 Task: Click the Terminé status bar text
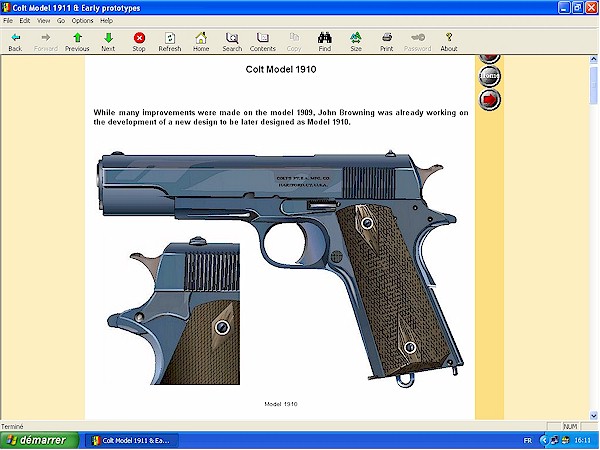[12, 426]
